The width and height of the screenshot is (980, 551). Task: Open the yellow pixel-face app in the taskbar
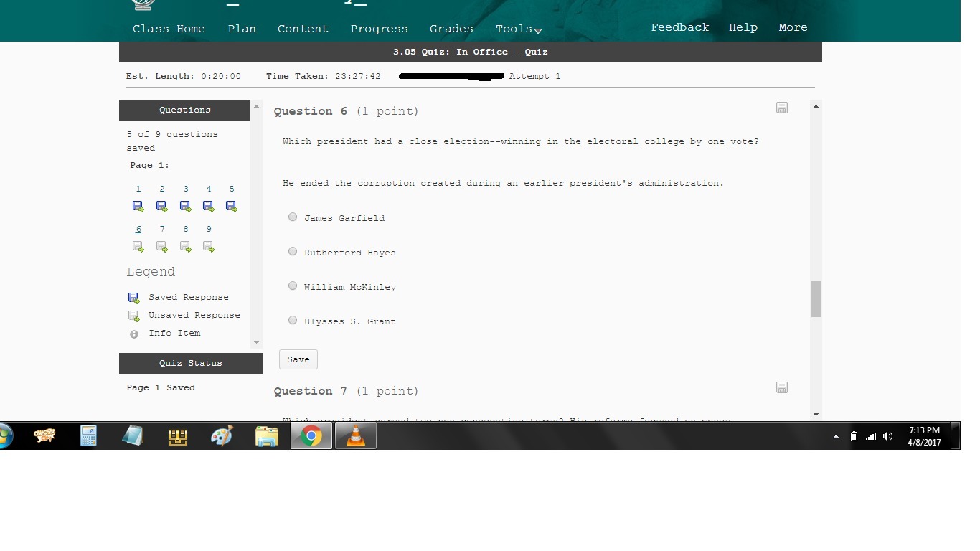pyautogui.click(x=177, y=436)
